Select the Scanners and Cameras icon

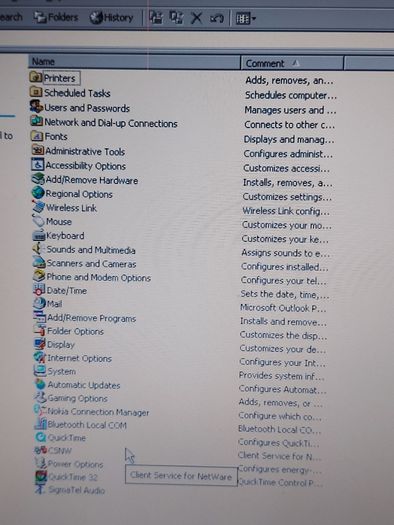[39, 263]
